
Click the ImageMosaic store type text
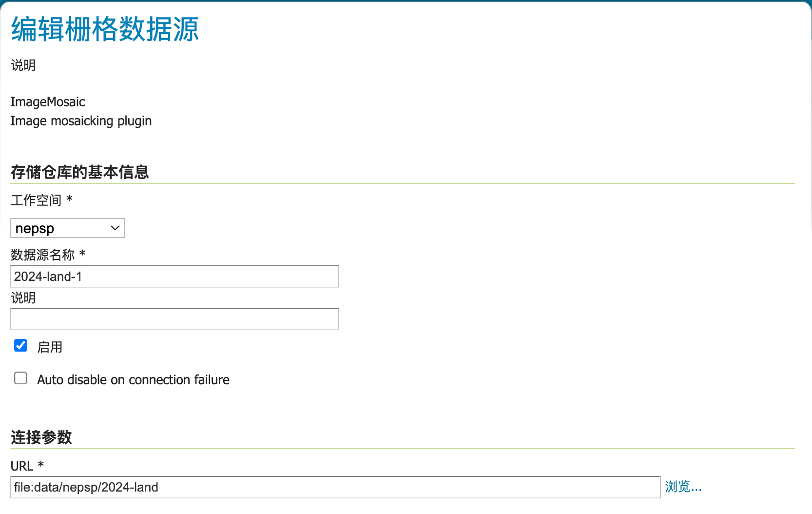click(x=48, y=102)
